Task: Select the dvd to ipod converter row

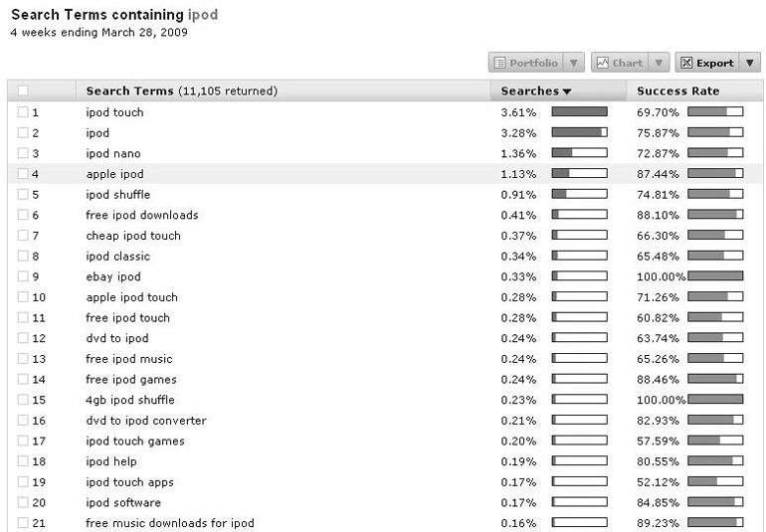Action: [146, 421]
